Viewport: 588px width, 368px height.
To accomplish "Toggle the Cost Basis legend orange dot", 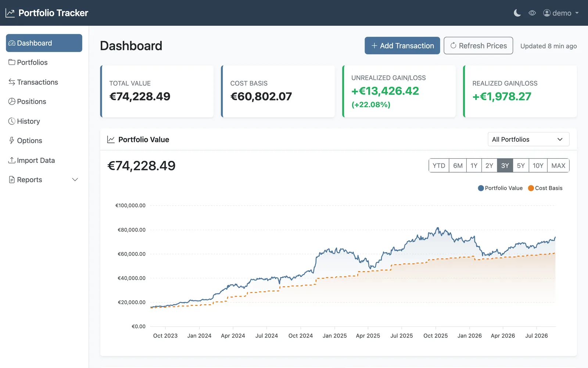I will click(531, 188).
